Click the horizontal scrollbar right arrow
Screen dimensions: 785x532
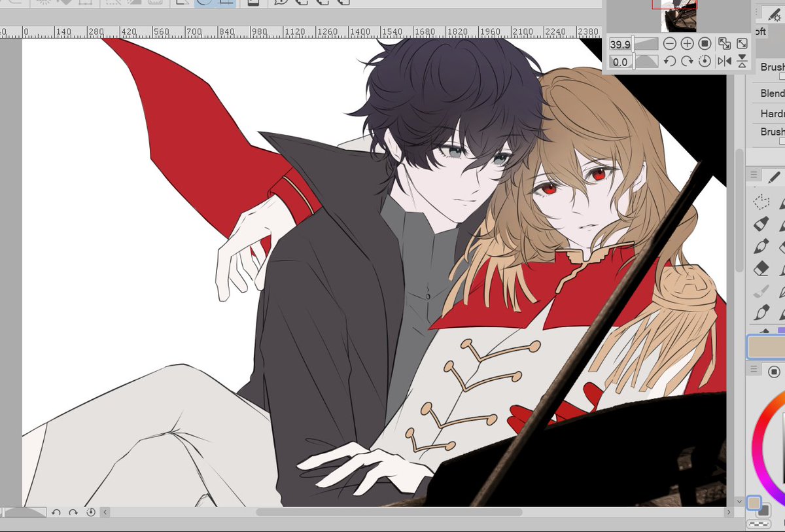(x=730, y=512)
